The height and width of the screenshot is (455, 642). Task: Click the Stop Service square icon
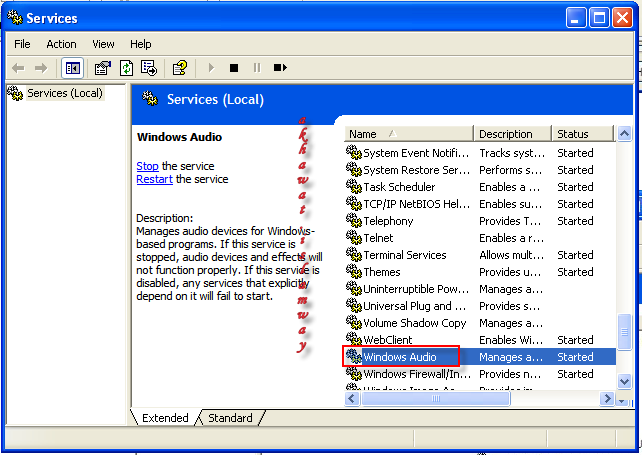234,68
